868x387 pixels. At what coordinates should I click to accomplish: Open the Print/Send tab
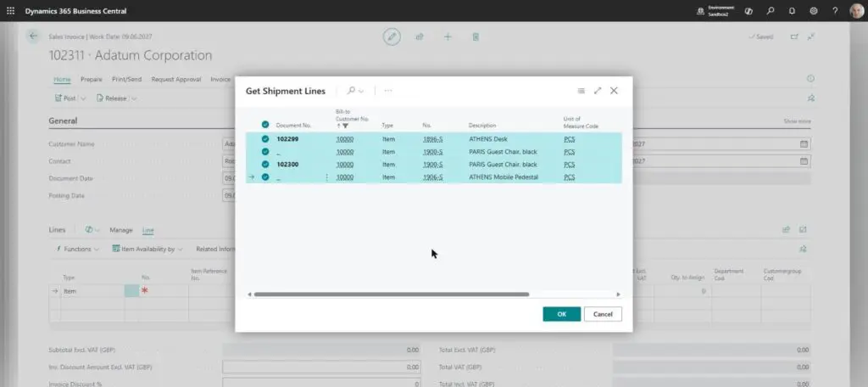127,79
